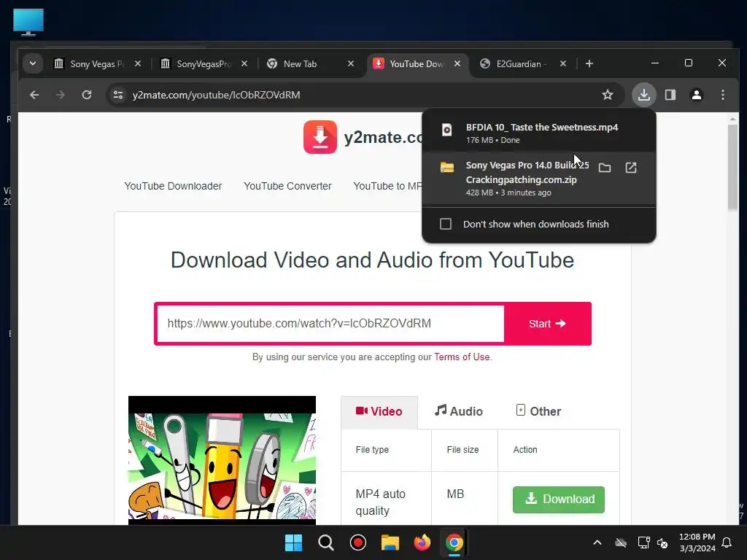Click the green Download button
This screenshot has width=747, height=560.
[x=558, y=499]
